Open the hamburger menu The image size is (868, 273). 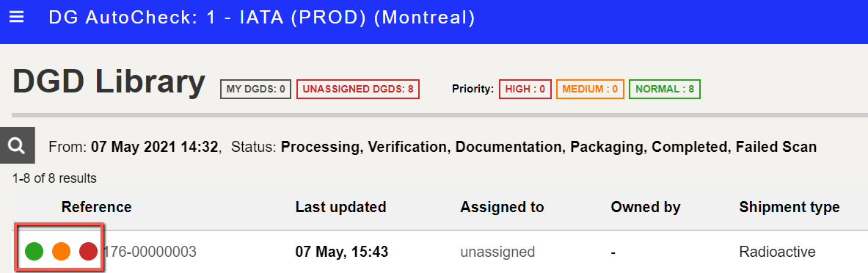[17, 17]
